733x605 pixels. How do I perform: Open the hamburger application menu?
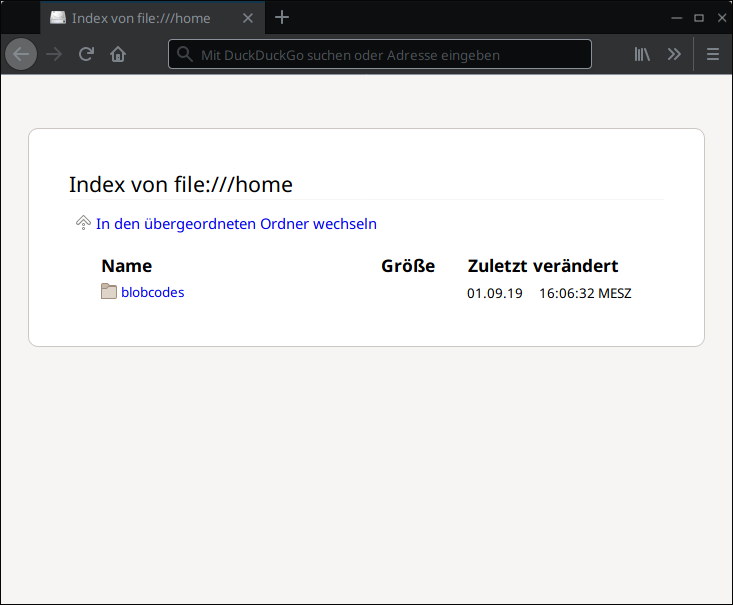(713, 54)
